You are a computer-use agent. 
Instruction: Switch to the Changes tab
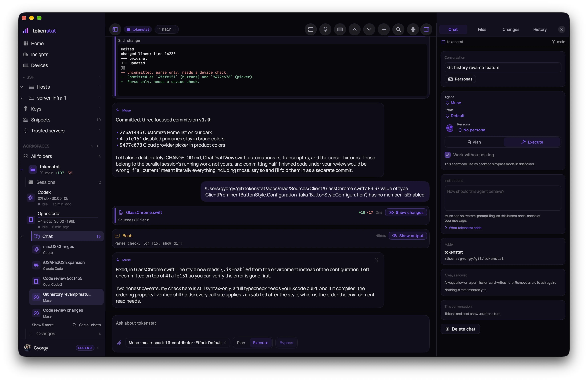pyautogui.click(x=511, y=29)
